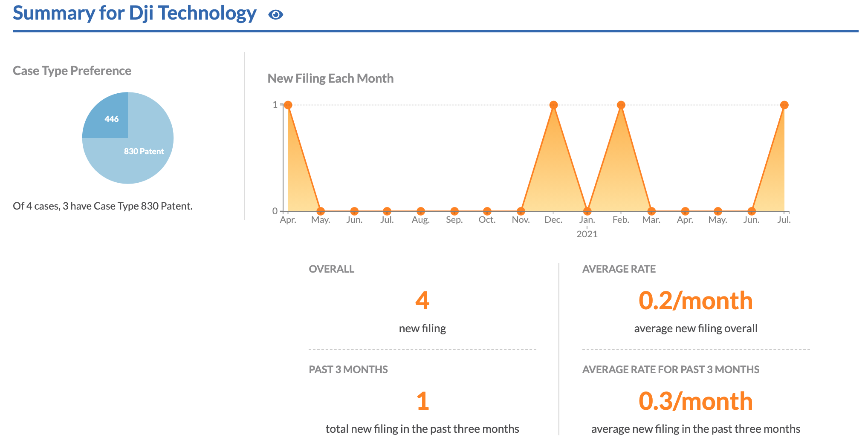Select the Aug. data point at zero
The height and width of the screenshot is (443, 868).
pos(421,211)
